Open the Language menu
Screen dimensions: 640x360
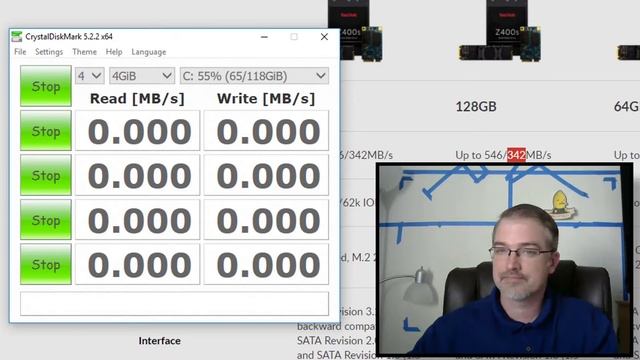[149, 52]
